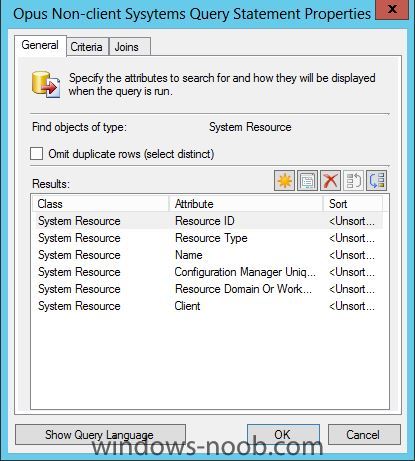Open the Properties icon above results

[x=307, y=181]
